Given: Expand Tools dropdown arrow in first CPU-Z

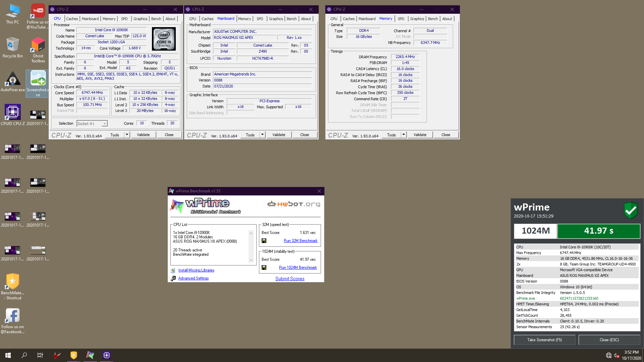Looking at the screenshot, I should coord(127,135).
